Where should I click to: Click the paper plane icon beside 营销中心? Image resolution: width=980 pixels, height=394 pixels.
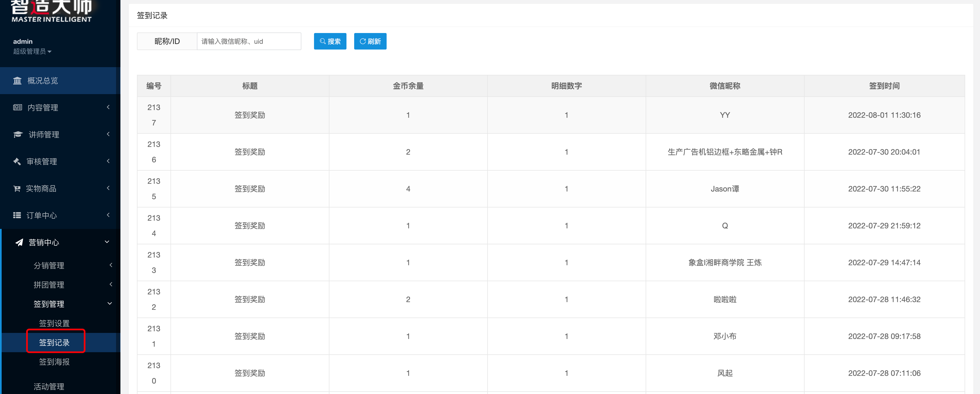19,242
